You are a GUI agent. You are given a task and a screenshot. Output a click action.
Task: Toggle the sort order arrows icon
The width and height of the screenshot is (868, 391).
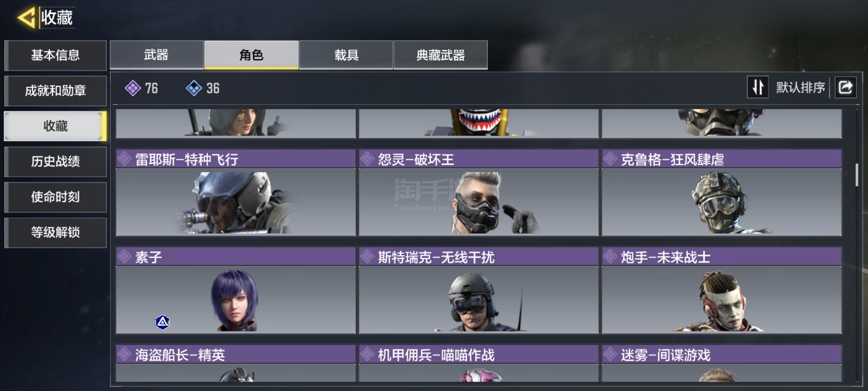tap(757, 88)
